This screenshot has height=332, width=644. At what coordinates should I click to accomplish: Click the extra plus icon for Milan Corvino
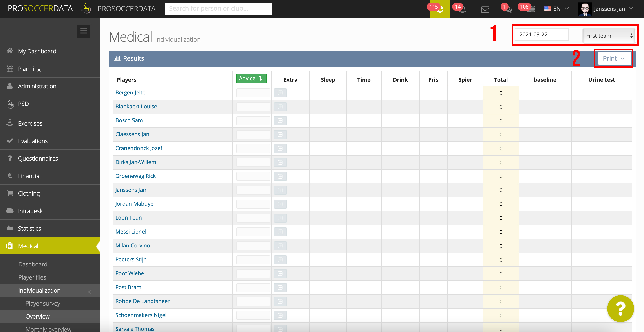click(x=280, y=246)
